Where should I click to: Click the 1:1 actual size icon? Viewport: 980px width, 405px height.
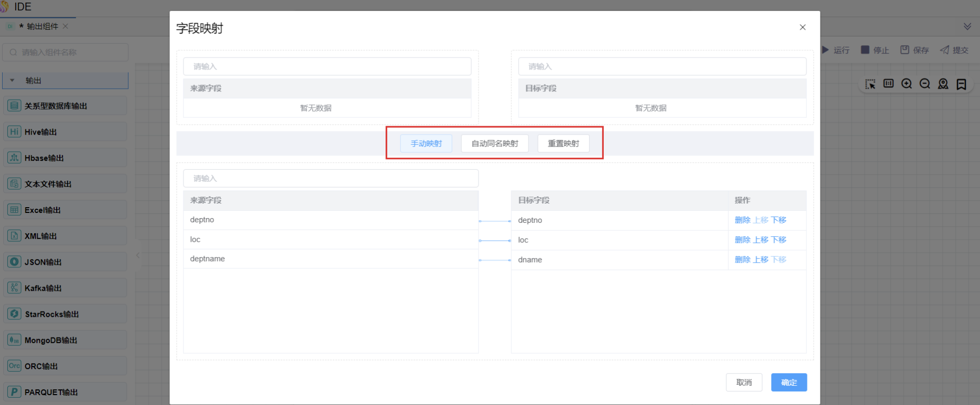coord(889,84)
